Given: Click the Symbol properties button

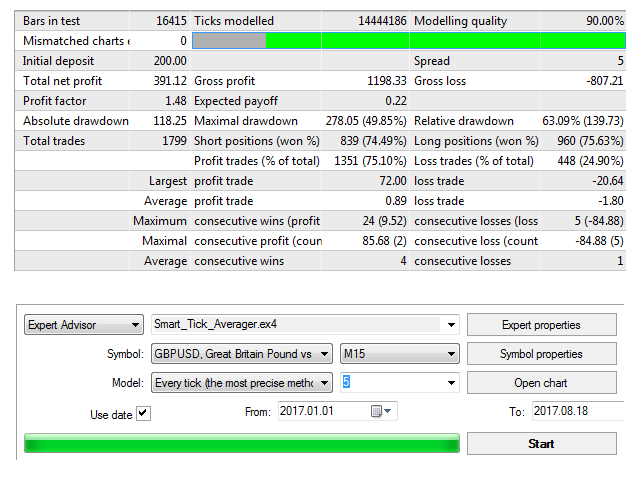Looking at the screenshot, I should click(x=541, y=354).
